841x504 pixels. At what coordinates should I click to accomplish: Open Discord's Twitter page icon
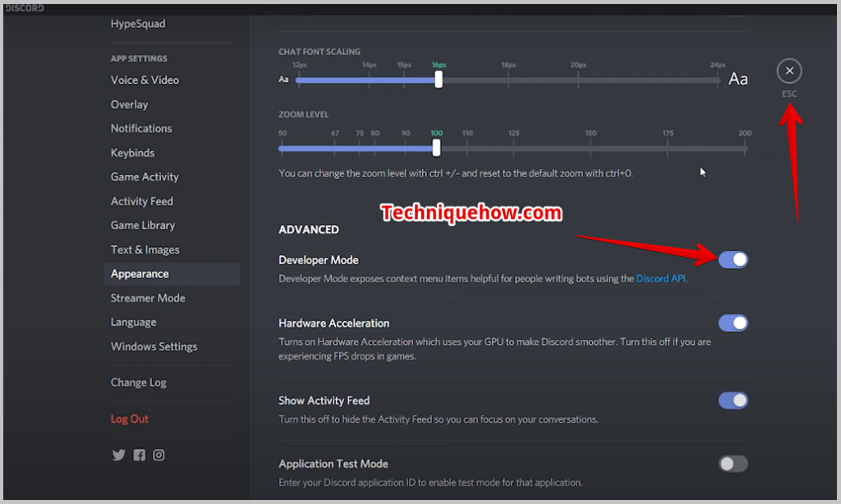point(118,456)
